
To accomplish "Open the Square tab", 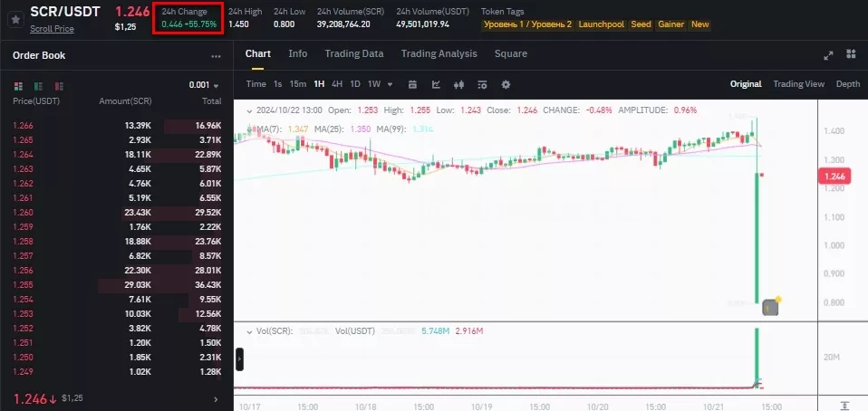I will pos(511,53).
